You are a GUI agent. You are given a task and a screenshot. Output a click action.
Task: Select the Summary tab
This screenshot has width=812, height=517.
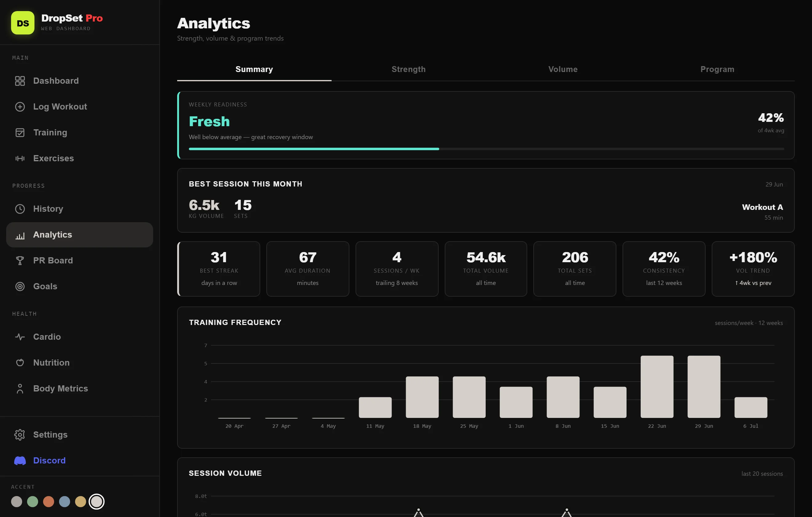click(254, 70)
